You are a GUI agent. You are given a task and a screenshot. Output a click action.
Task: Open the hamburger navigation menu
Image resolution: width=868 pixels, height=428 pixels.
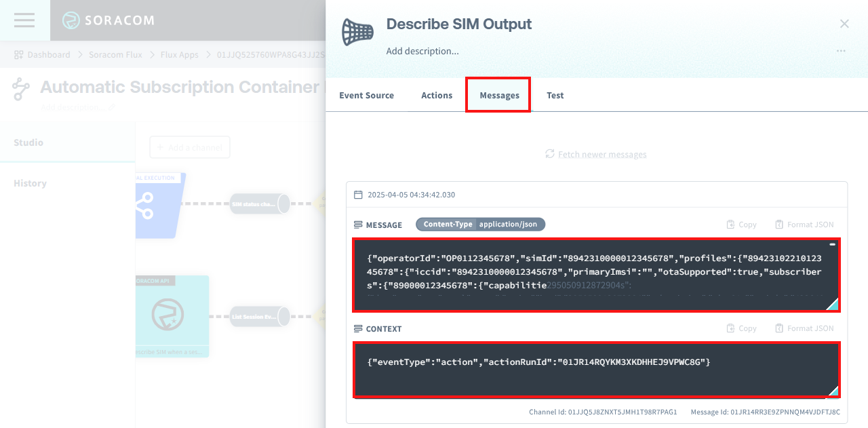click(x=24, y=20)
